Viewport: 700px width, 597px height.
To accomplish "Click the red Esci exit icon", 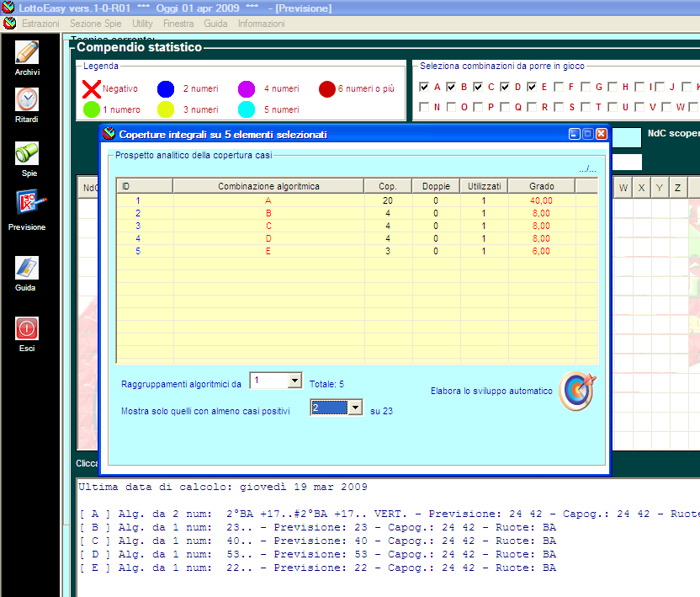I will coord(27,328).
